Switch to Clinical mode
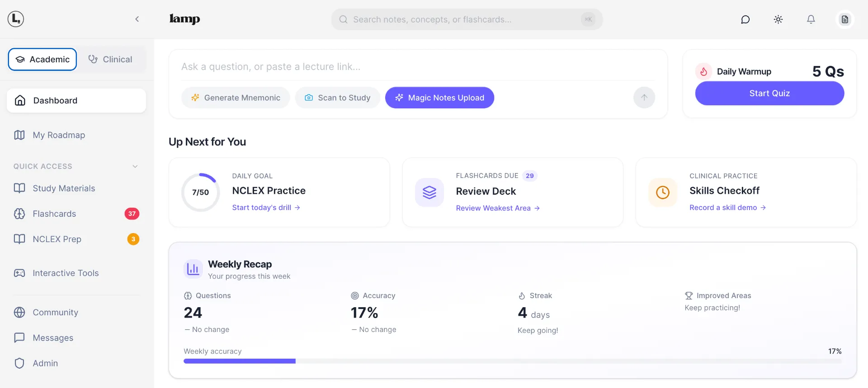Viewport: 868px width, 388px height. pyautogui.click(x=111, y=60)
